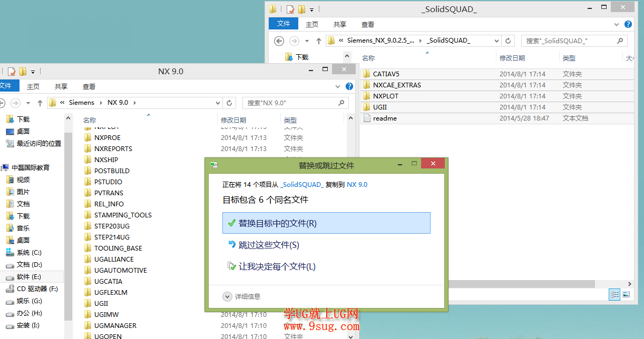Open _SolidSQUAD_ source link in dialog

click(301, 185)
